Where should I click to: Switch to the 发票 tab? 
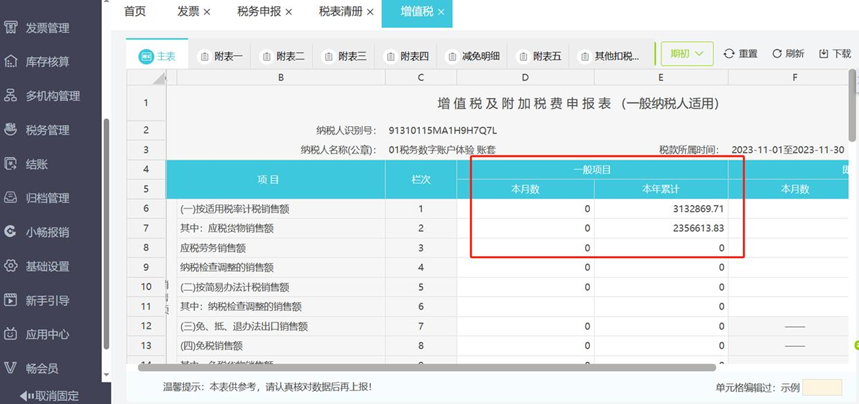click(188, 12)
